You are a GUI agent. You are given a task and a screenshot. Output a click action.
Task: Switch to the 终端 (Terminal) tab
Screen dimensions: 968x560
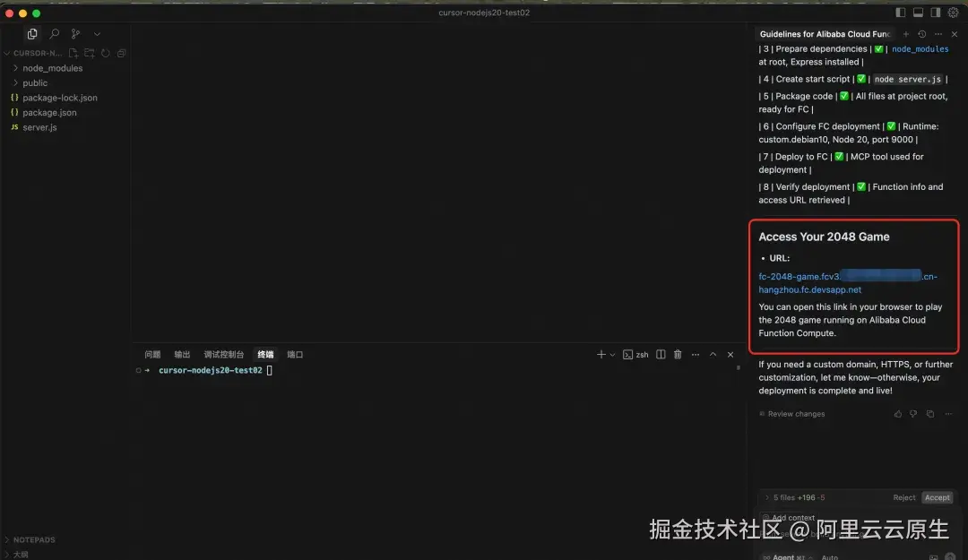point(264,354)
